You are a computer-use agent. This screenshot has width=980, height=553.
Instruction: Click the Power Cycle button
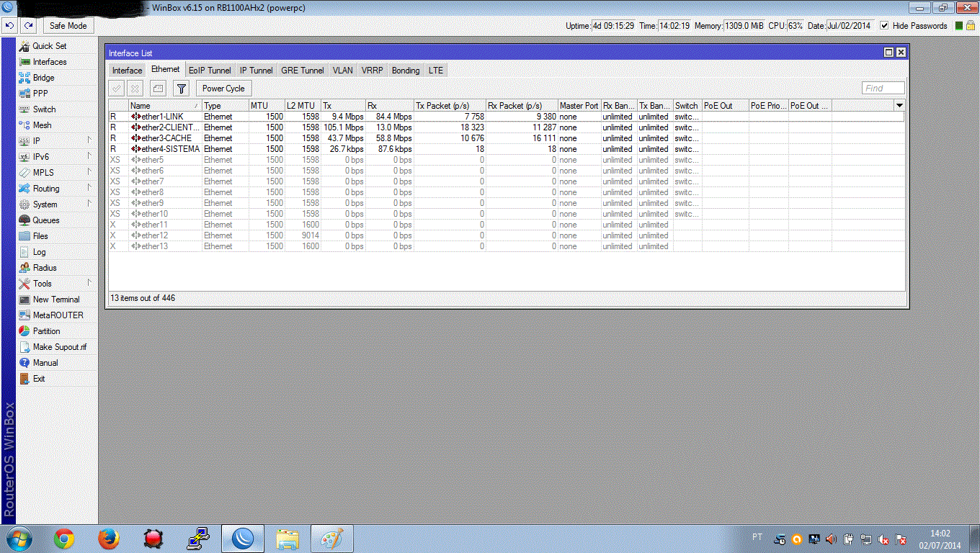point(223,89)
